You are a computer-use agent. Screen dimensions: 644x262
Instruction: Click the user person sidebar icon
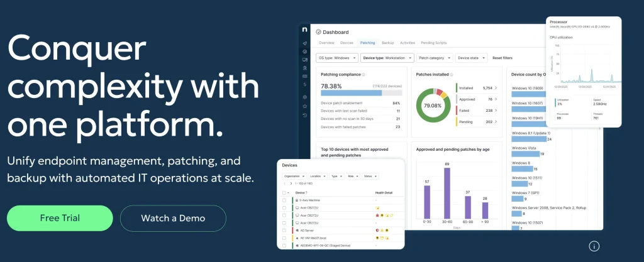(x=304, y=68)
